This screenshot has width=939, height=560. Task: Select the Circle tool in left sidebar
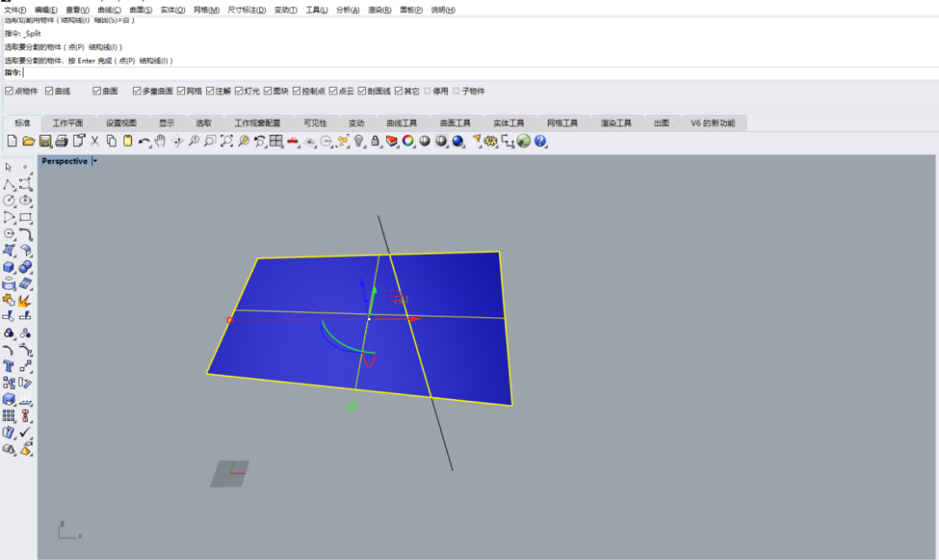click(10, 200)
